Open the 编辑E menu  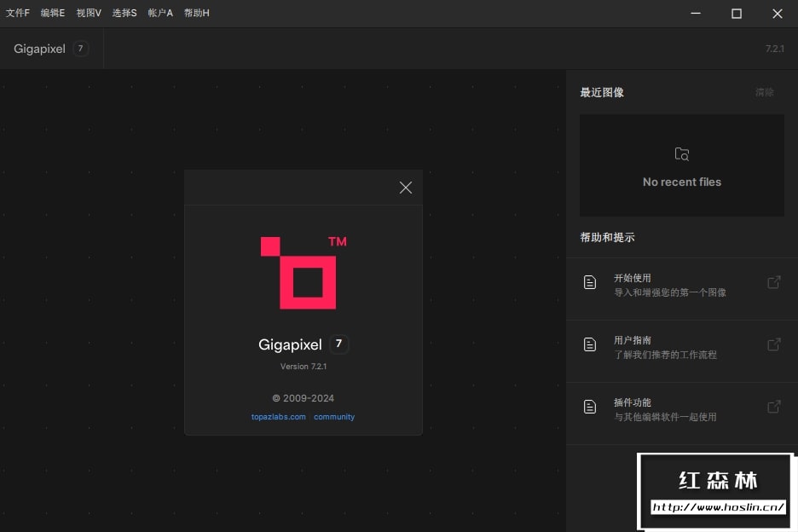click(53, 14)
